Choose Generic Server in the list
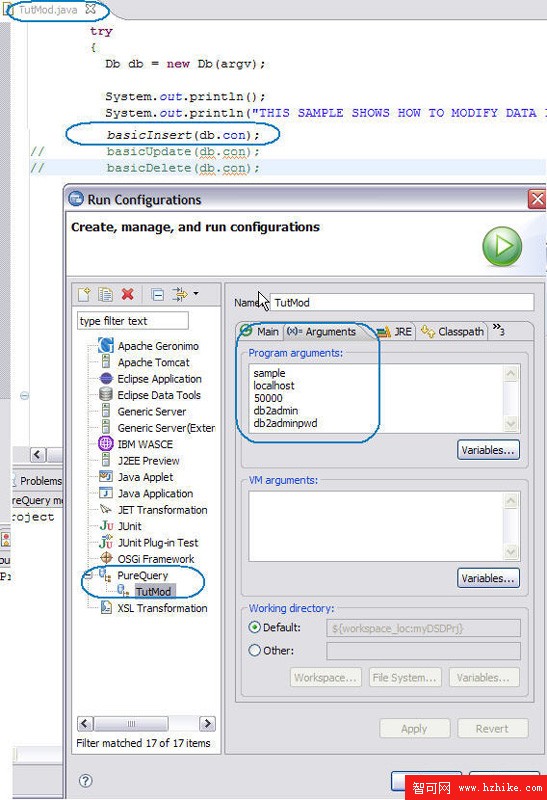This screenshot has height=800, width=547. pos(152,411)
